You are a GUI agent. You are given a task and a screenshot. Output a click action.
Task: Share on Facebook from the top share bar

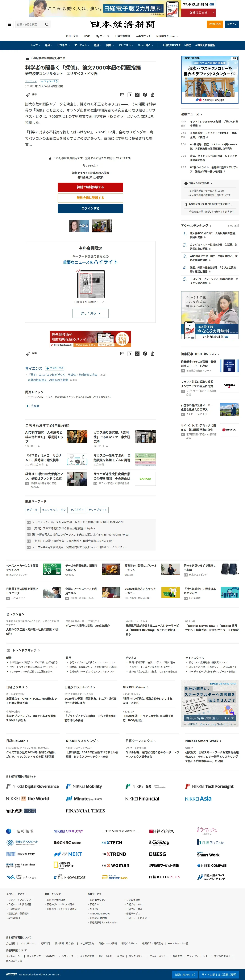click(x=145, y=95)
